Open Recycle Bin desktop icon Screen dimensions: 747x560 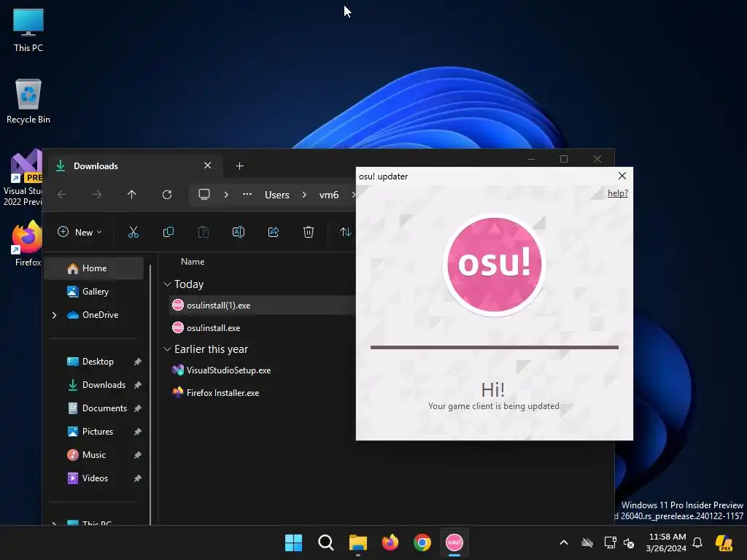click(28, 101)
